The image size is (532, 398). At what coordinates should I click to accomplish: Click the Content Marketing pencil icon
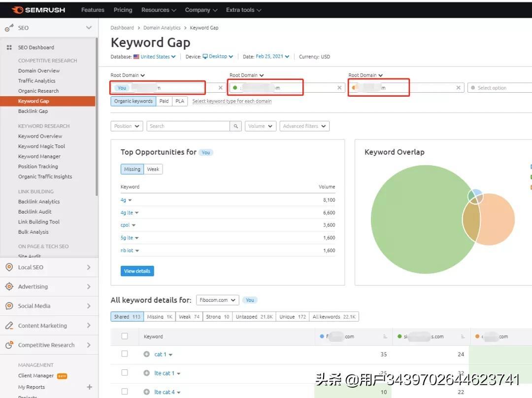pyautogui.click(x=9, y=326)
